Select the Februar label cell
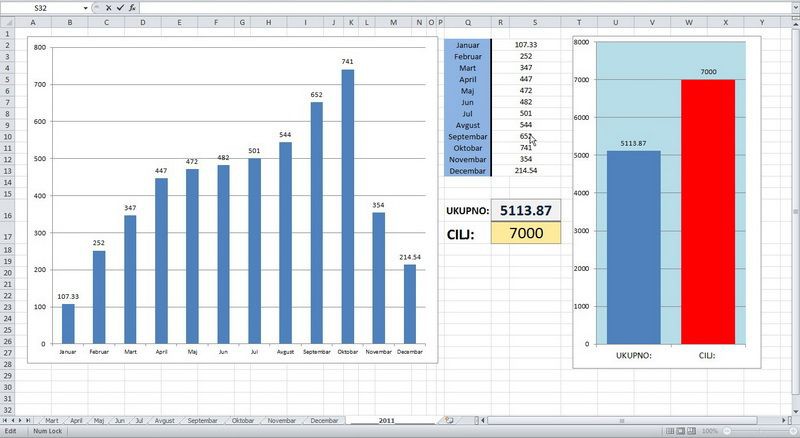Image resolution: width=800 pixels, height=438 pixels. coord(468,57)
